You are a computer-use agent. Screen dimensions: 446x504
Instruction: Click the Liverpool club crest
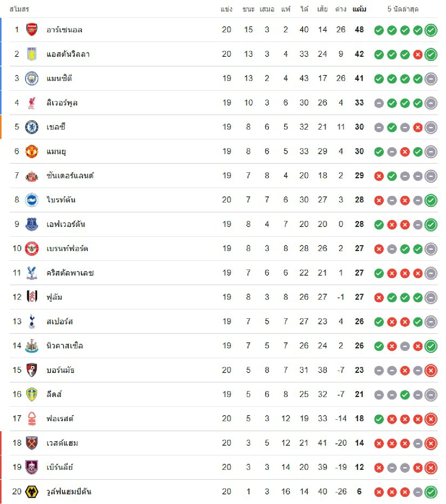(32, 103)
